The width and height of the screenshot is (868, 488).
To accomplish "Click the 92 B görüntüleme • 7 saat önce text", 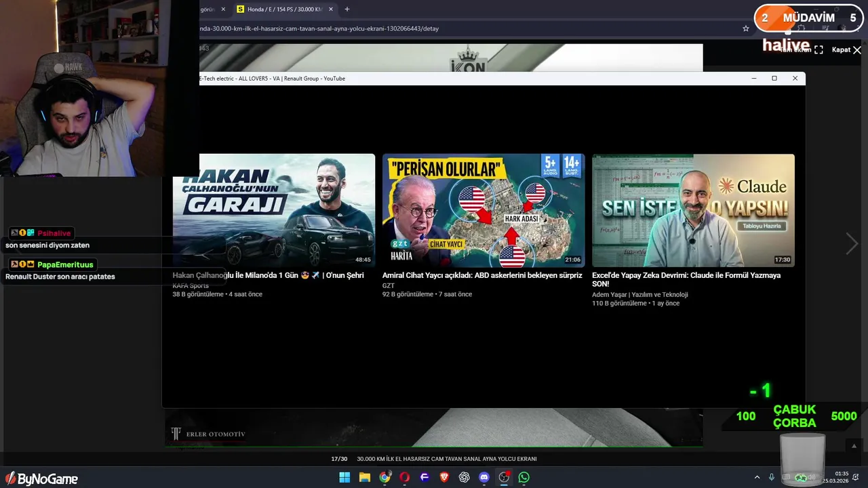I will tap(427, 294).
